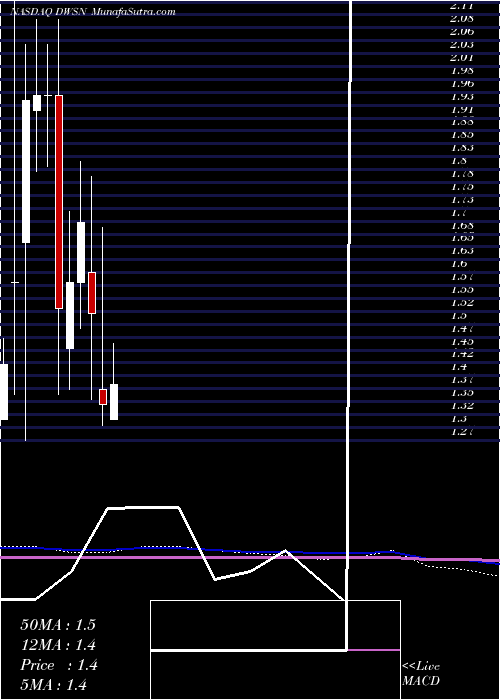This screenshot has width=500, height=700.
Task: Select the 1.78 price axis label
Action: pyautogui.click(x=462, y=173)
